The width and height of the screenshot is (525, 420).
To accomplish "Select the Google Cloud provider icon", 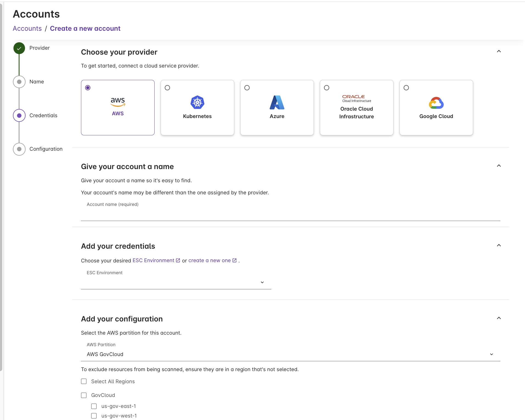I will [436, 102].
